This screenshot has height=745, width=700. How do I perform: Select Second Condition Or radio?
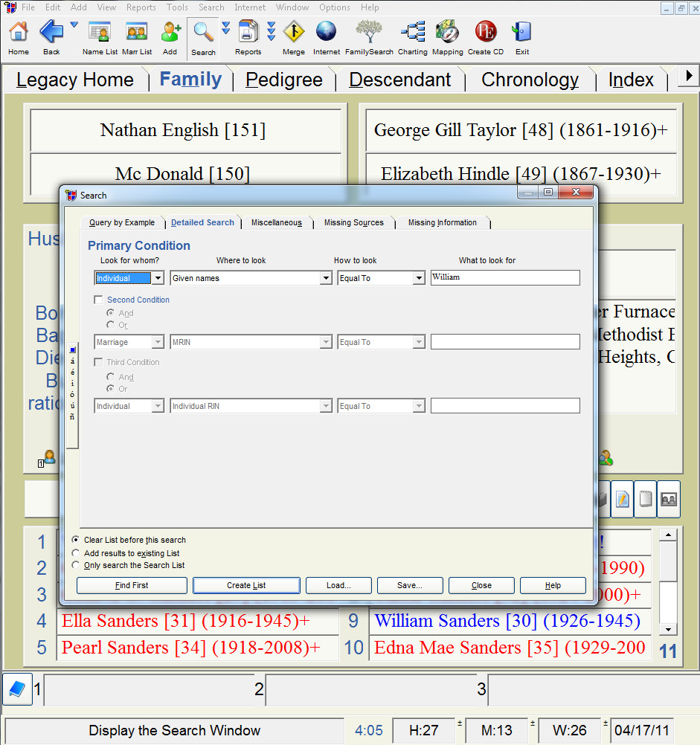tap(110, 324)
